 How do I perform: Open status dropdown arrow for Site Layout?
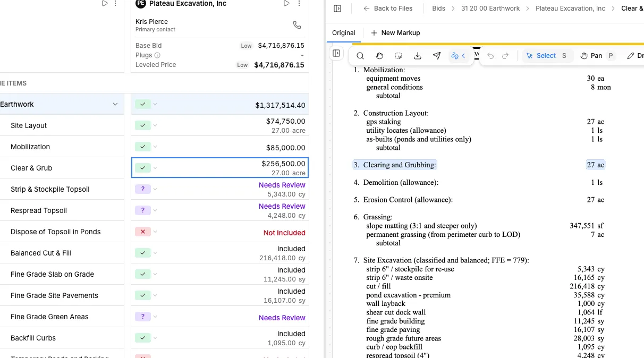click(x=155, y=125)
